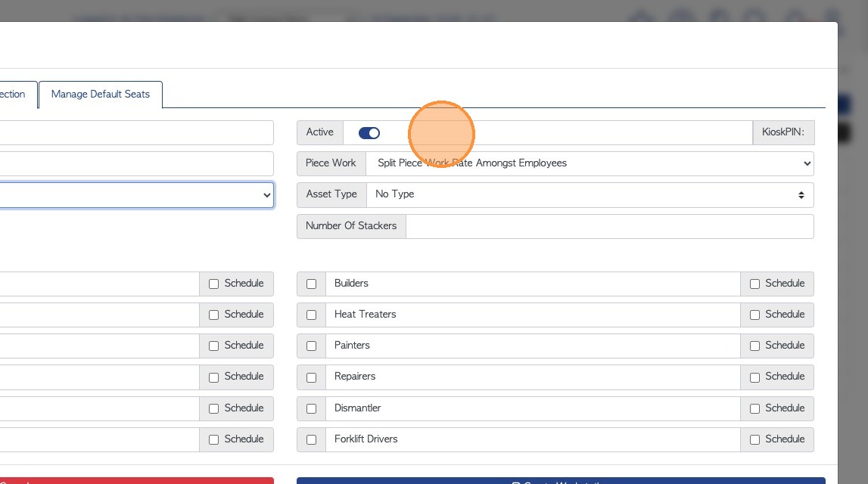Viewport: 868px width, 484px height.
Task: Enable the Dismantler checkbox
Action: [311, 408]
